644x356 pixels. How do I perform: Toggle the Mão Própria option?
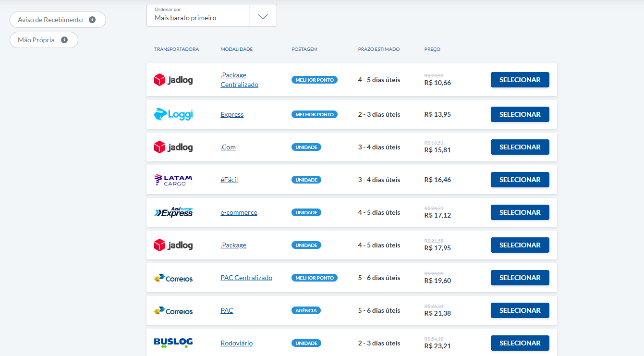[36, 40]
